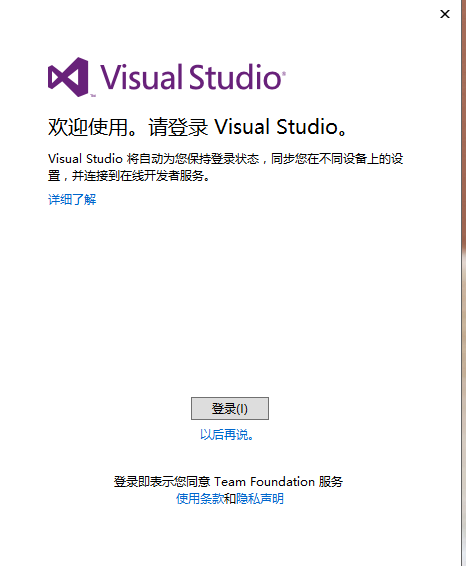The width and height of the screenshot is (466, 566).
Task: Choose the 以后再说 link to skip
Action: (x=227, y=435)
